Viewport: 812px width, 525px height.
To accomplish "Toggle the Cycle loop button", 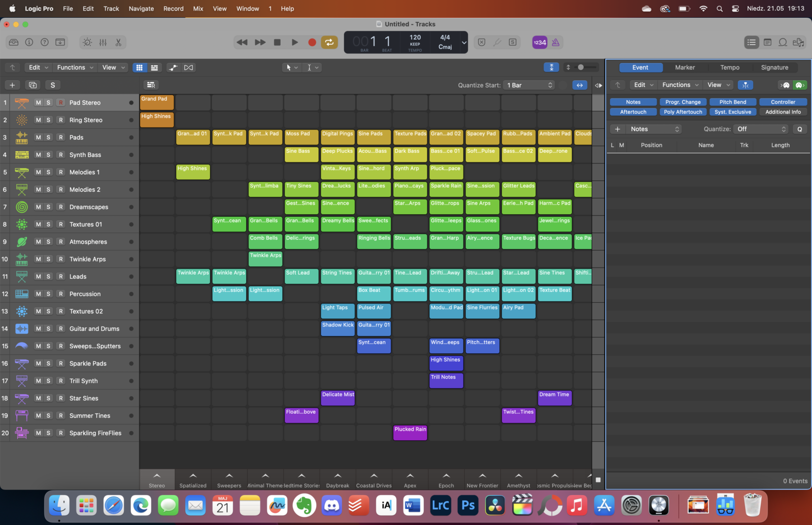I will [329, 43].
